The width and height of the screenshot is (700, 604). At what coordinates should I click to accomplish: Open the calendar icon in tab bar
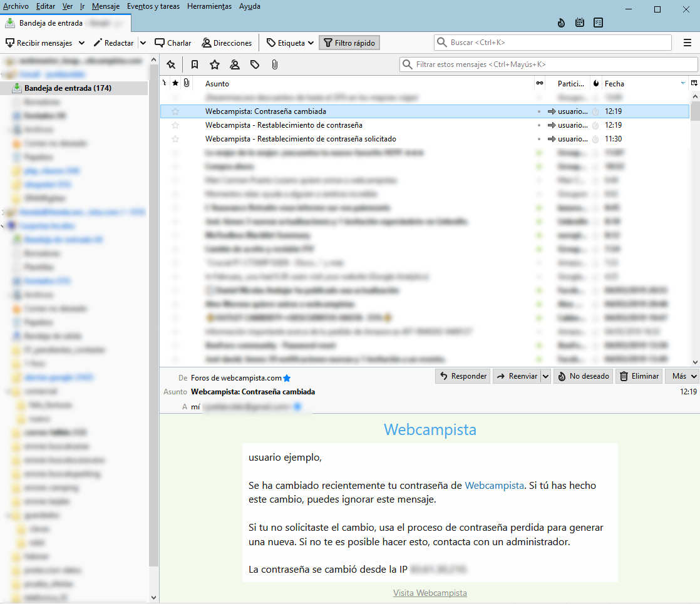tap(579, 23)
